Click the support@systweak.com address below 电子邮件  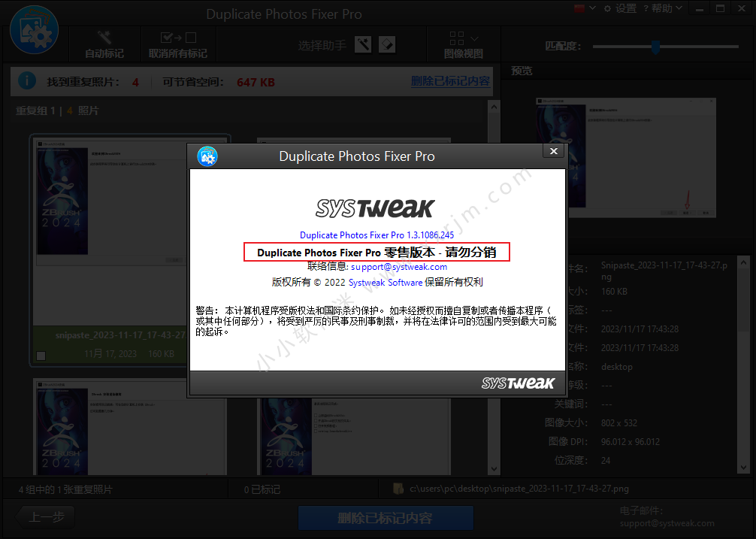[667, 523]
